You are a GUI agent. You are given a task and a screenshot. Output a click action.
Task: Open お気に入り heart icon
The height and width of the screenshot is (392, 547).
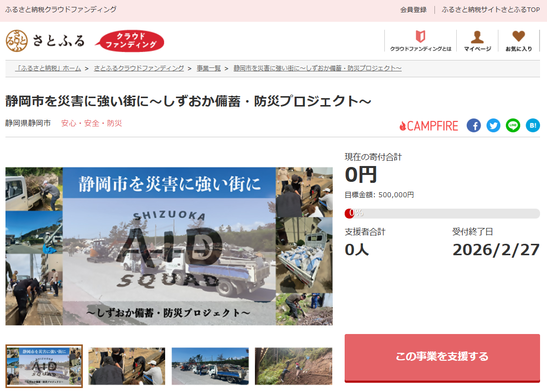click(518, 41)
